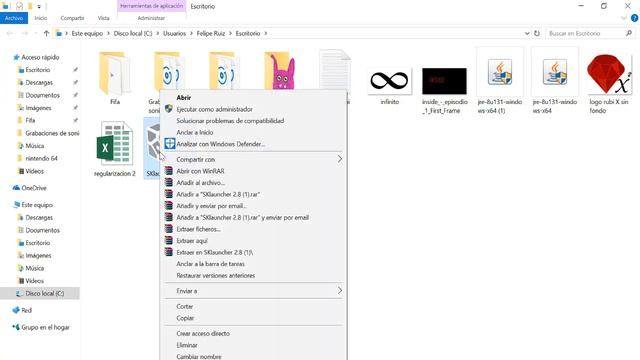Click the search magnifier icon
This screenshot has width=640, height=360.
point(629,33)
